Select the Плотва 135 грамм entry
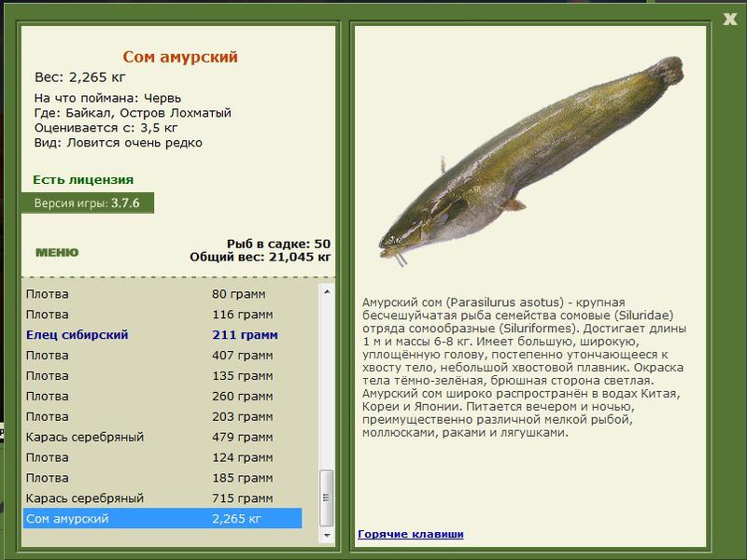747x560 pixels. tap(162, 376)
